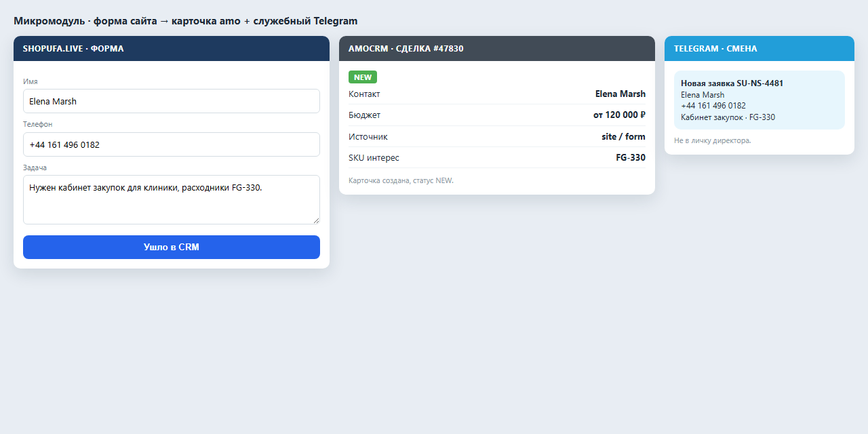Click Elena Marsh in the Telegram message
The width and height of the screenshot is (868, 434).
(x=703, y=95)
